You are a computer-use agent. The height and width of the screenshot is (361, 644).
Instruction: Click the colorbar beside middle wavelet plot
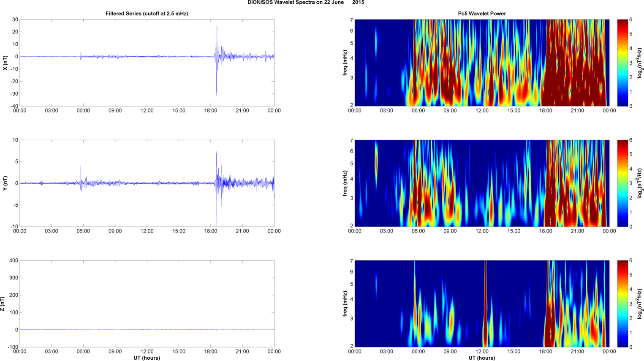click(x=622, y=183)
